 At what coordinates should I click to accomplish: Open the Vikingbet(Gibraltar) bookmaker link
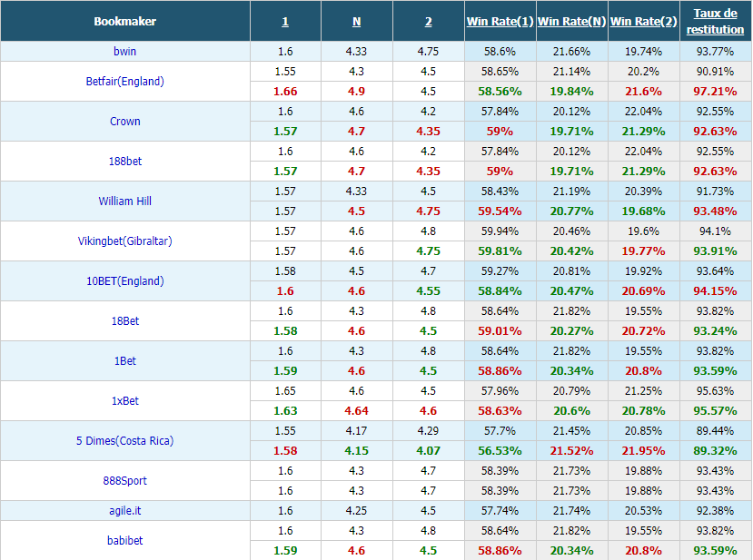124,241
